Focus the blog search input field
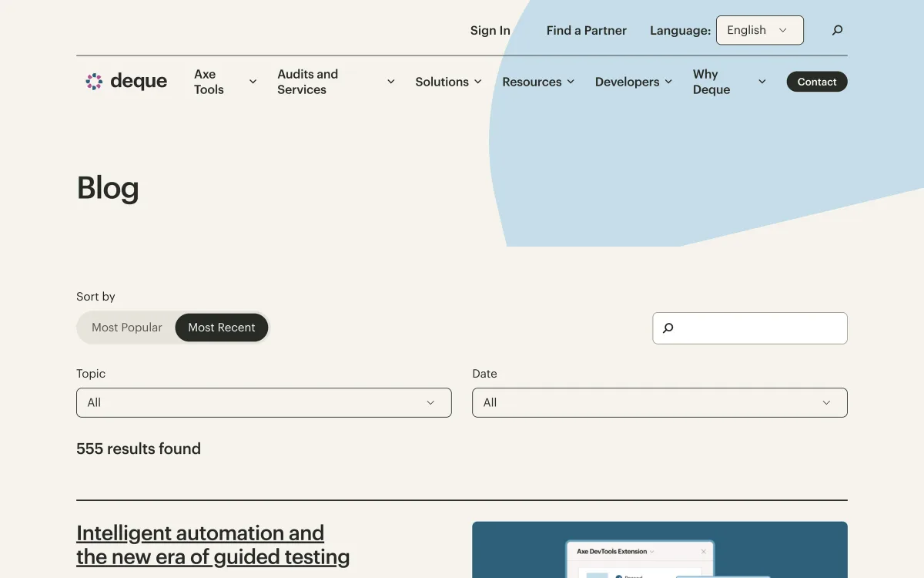The image size is (924, 578). coord(750,328)
